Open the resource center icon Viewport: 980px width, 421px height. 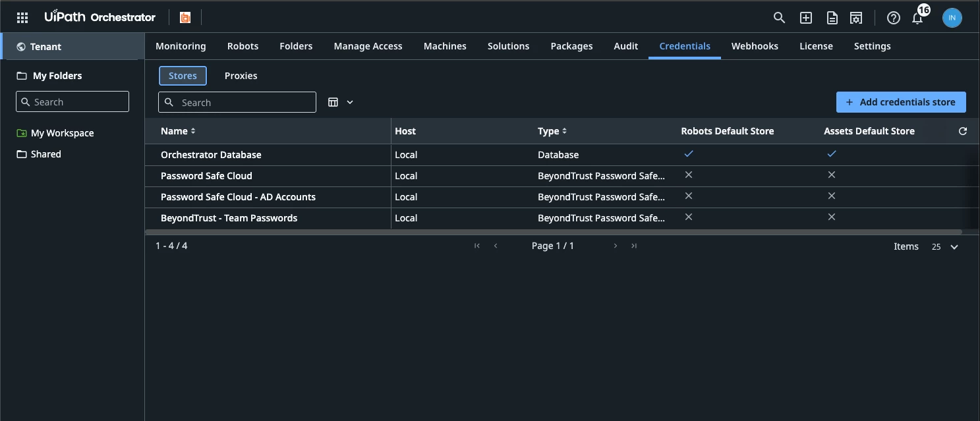tap(856, 18)
